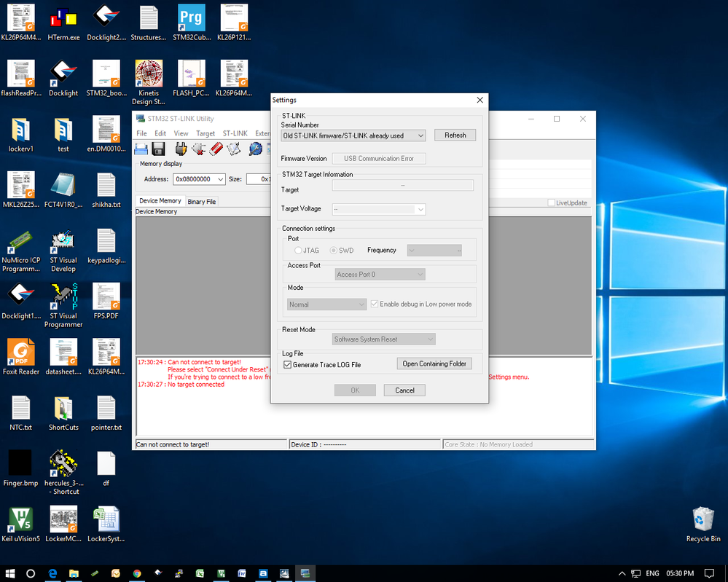Viewport: 728px width, 582px height.
Task: Open Kinetis Design Studio desktop icon
Action: tap(149, 82)
